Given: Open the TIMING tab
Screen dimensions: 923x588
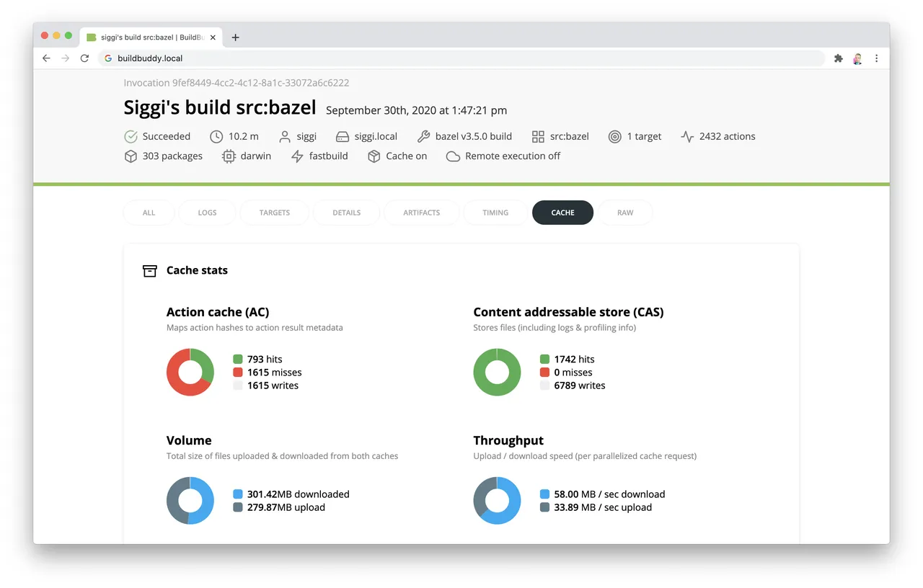Looking at the screenshot, I should [495, 213].
